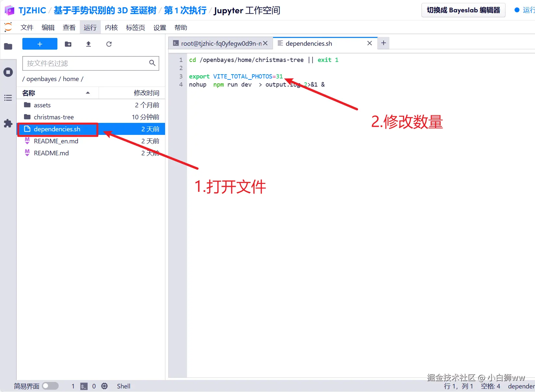Viewport: 535px width, 392px height.
Task: Open the christmas-tree folder
Action: pos(54,117)
